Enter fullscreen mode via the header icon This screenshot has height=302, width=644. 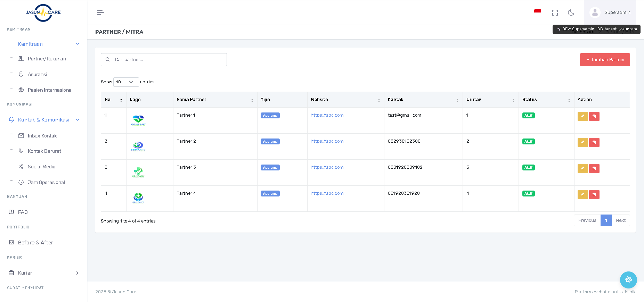[555, 12]
